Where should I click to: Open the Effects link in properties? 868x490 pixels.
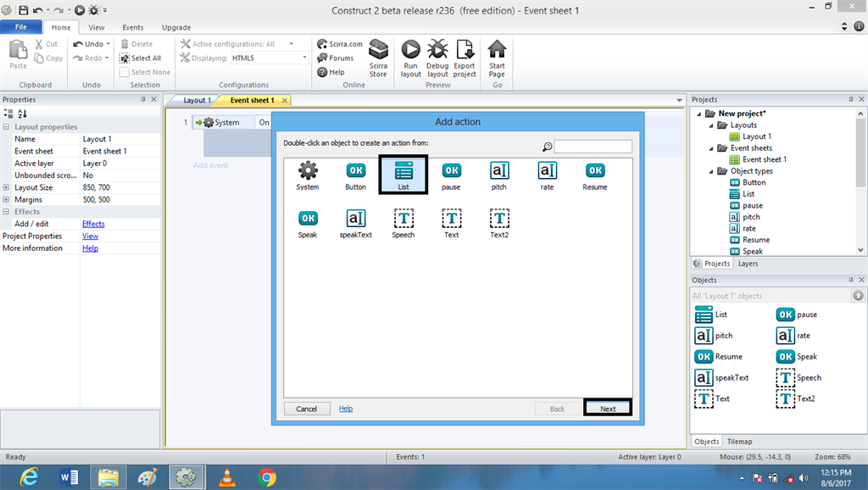(x=93, y=224)
